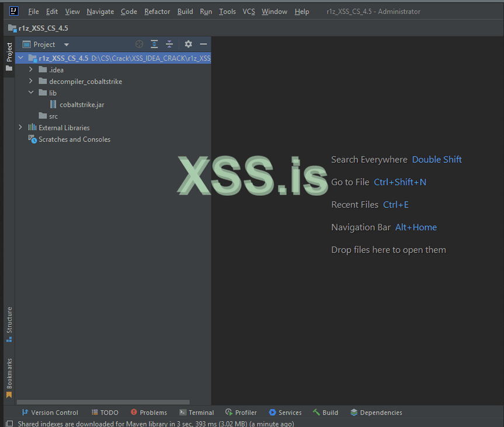Screen dimensions: 504x427
Task: Toggle tool window bars square icon in status bar
Action: (10, 423)
